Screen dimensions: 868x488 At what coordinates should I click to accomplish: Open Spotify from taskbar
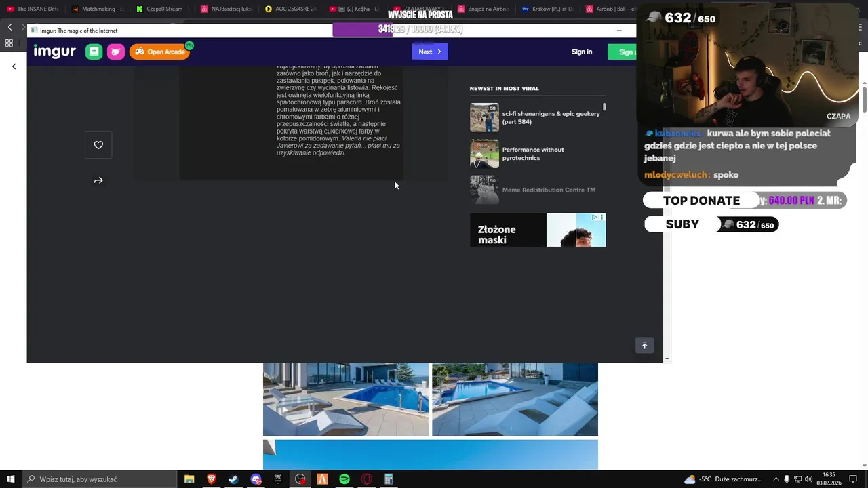click(x=344, y=479)
